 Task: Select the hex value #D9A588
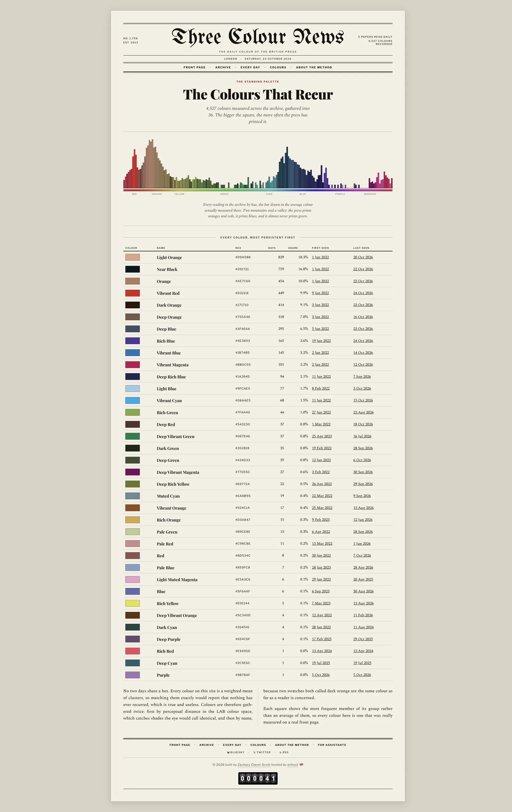pos(243,257)
